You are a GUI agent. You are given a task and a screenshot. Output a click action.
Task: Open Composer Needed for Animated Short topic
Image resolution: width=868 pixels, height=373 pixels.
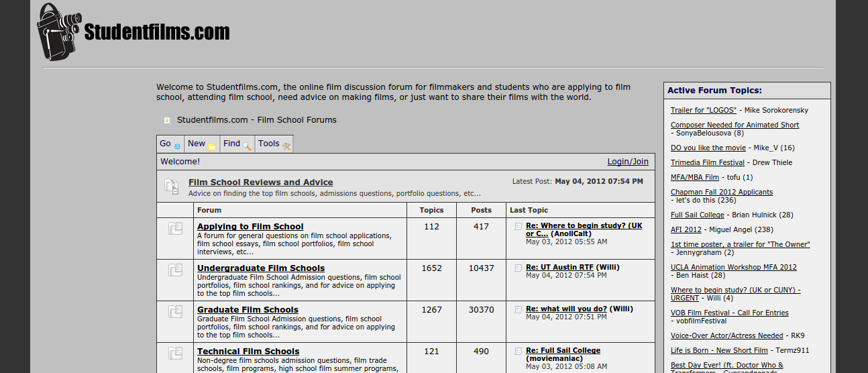click(735, 125)
